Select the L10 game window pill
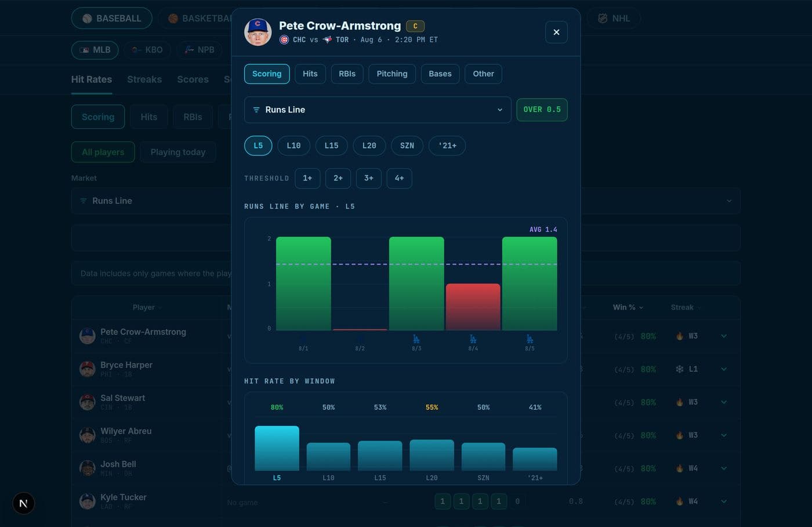The width and height of the screenshot is (812, 527). click(293, 146)
